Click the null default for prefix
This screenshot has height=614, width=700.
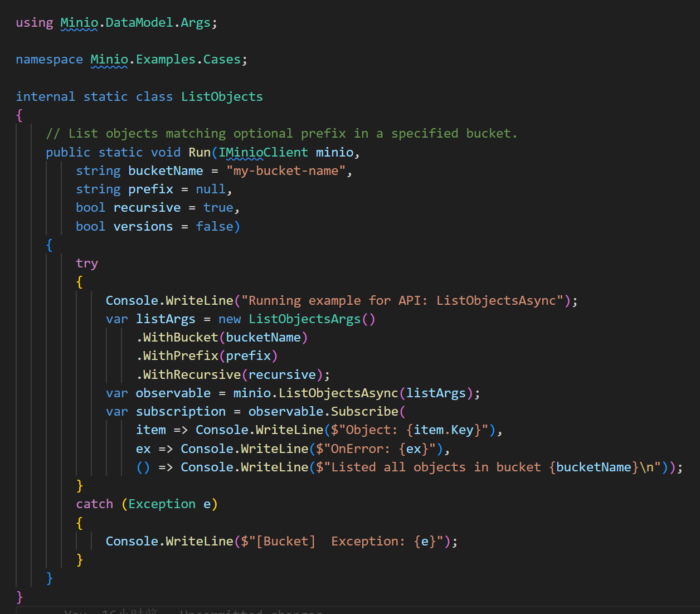(210, 189)
